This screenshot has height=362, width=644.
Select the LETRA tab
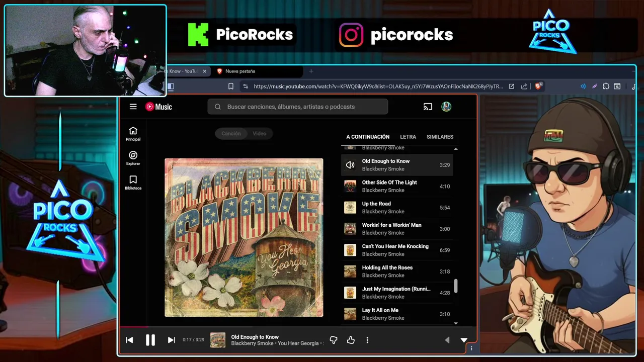pyautogui.click(x=408, y=137)
